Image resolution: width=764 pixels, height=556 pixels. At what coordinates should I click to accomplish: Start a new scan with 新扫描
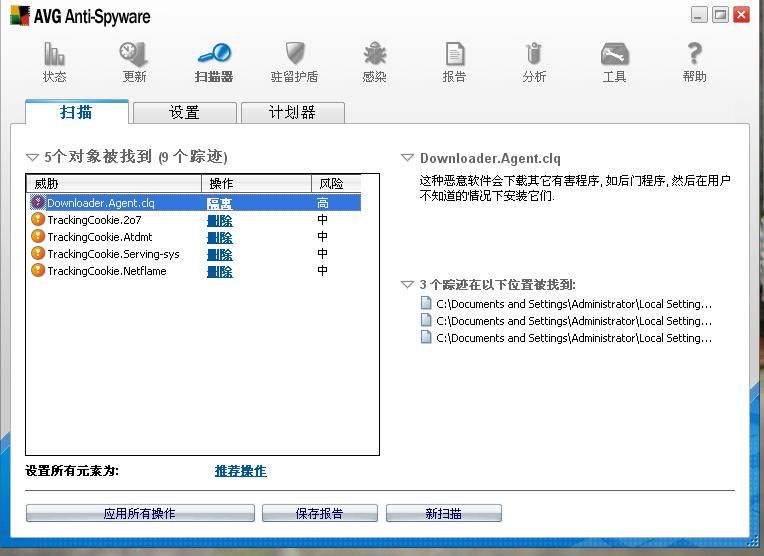click(x=444, y=513)
